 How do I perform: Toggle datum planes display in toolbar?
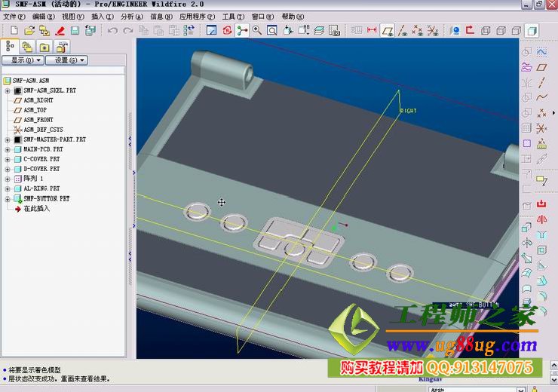pyautogui.click(x=387, y=31)
